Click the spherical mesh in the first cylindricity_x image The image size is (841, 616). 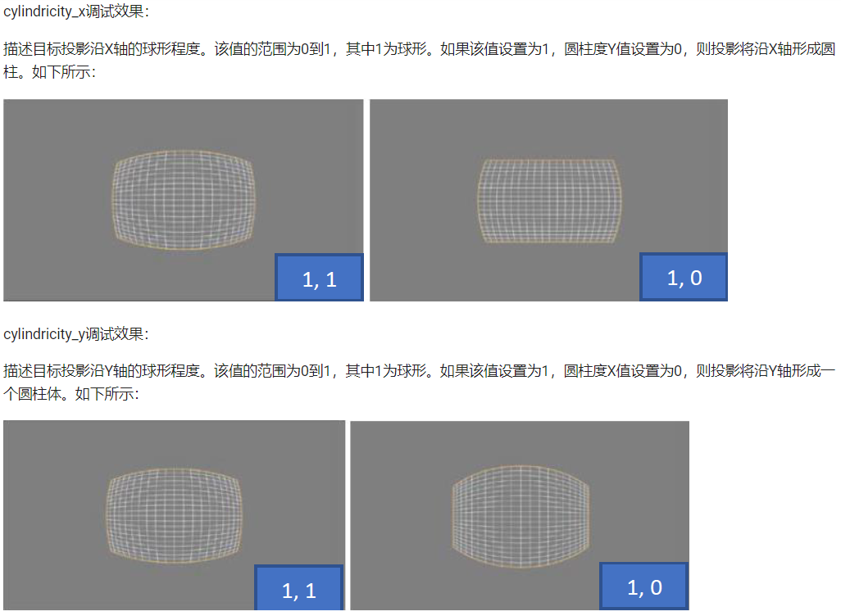coord(184,200)
